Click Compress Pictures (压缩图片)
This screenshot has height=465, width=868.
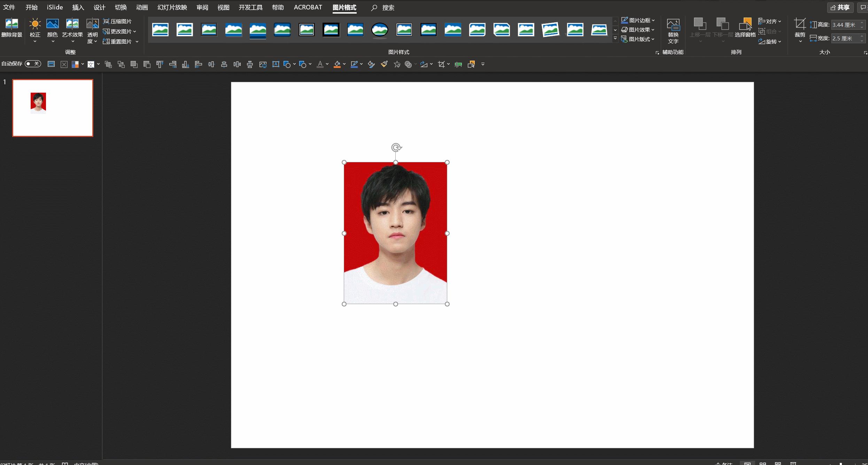[x=117, y=22]
